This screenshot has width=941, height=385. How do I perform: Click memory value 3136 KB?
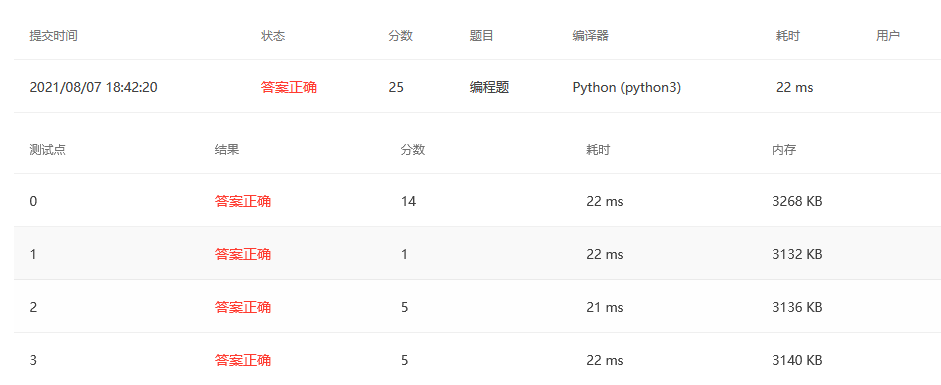(797, 308)
